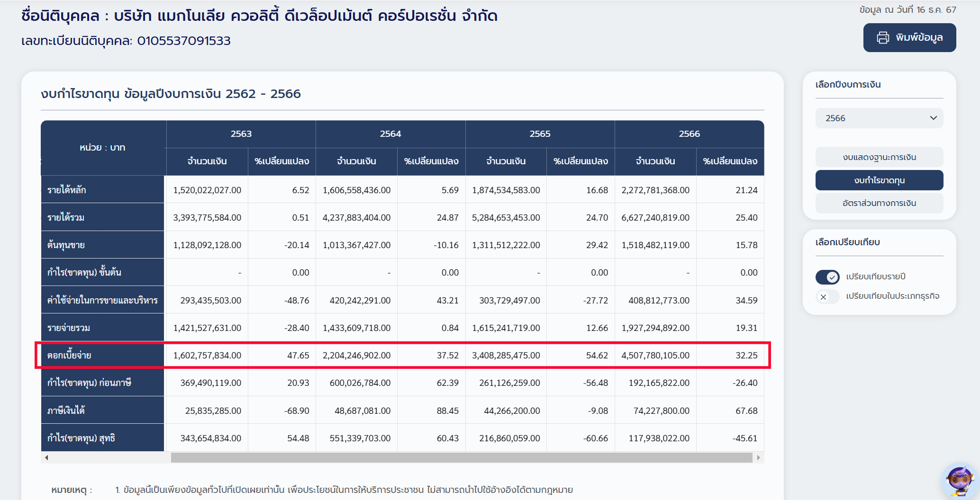
Task: Open the อัตราส่วนทางการเงิน tab
Action: pos(879,203)
